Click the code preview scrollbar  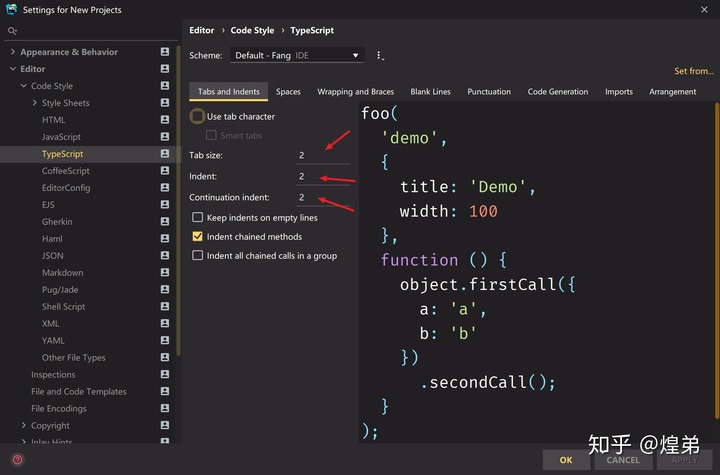(x=717, y=260)
